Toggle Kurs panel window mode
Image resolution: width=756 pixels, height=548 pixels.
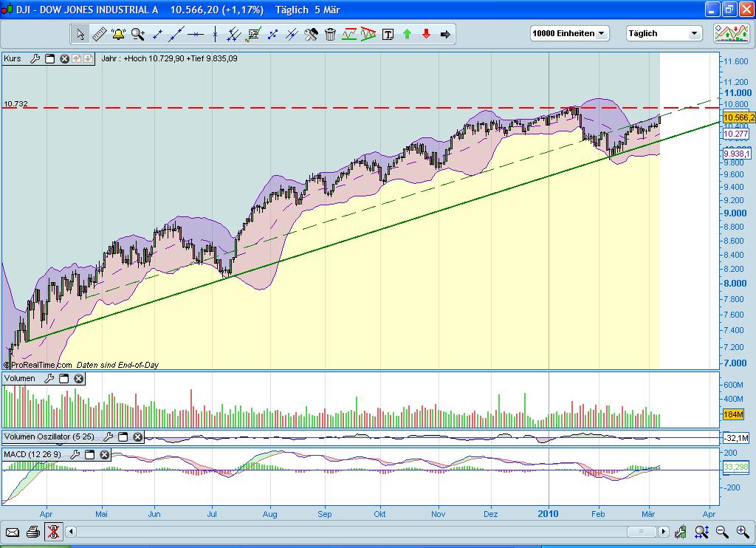49,59
